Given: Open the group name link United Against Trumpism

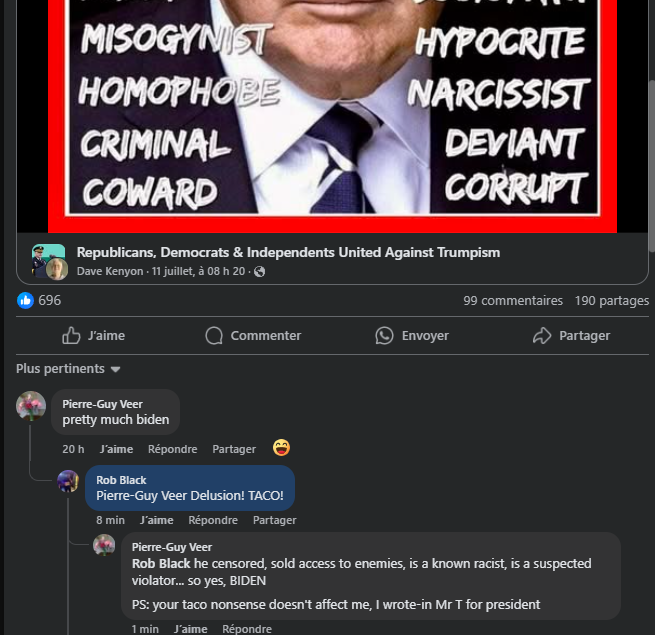Looking at the screenshot, I should [x=288, y=252].
